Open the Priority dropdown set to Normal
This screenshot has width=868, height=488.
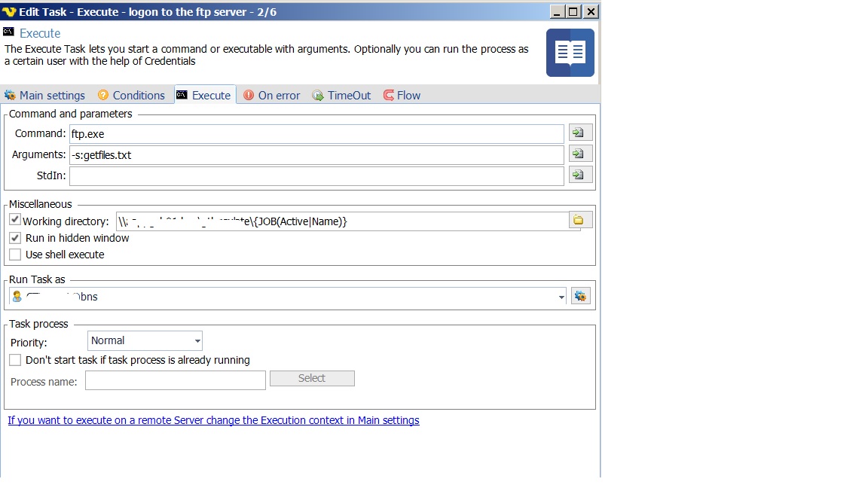click(197, 341)
